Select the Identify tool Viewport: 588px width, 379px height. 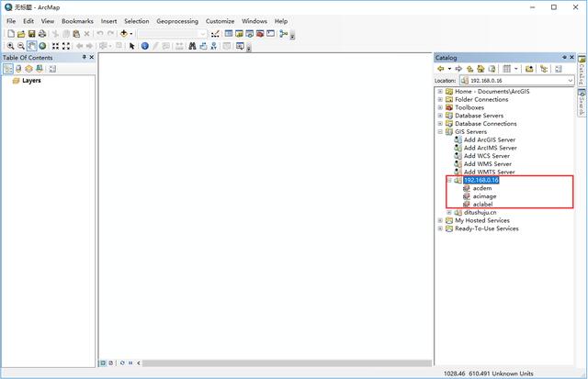coord(145,46)
